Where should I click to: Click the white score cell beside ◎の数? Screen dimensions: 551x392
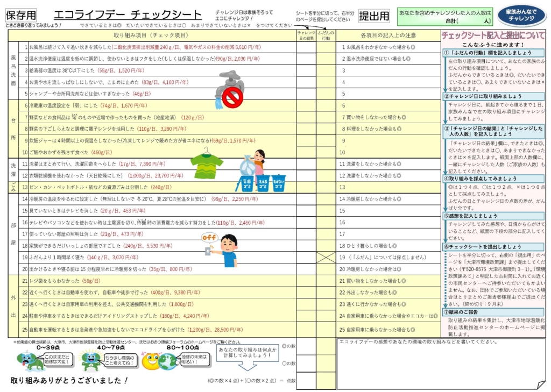click(x=306, y=346)
